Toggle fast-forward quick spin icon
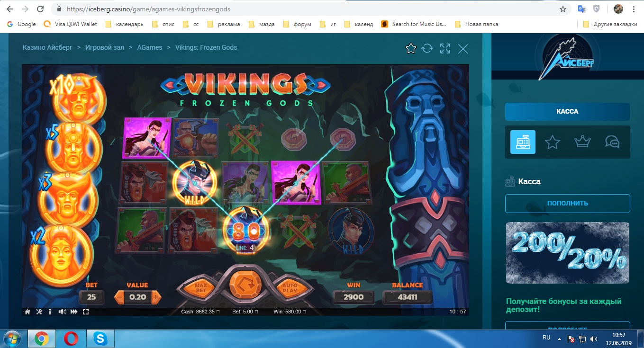 (x=74, y=312)
